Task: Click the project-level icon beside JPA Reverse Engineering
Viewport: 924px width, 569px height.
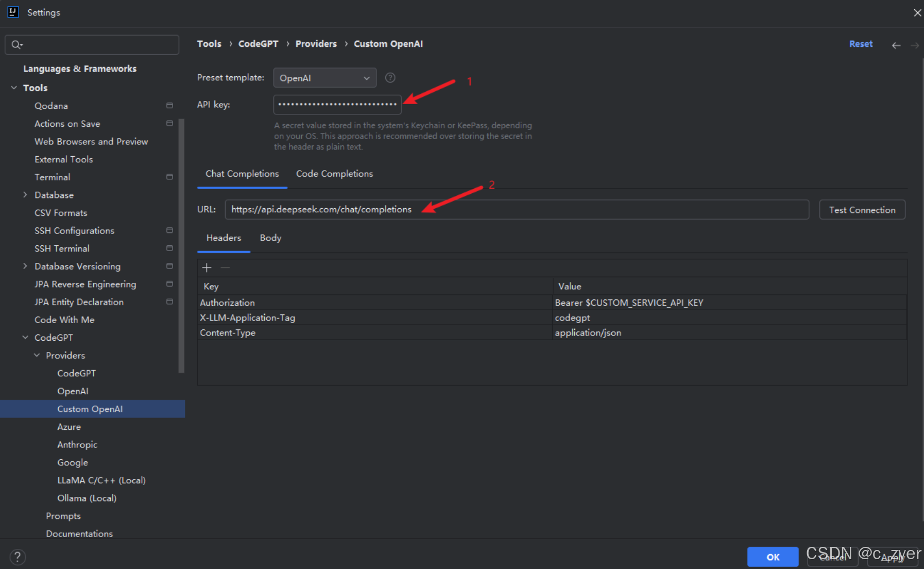Action: pyautogui.click(x=169, y=284)
